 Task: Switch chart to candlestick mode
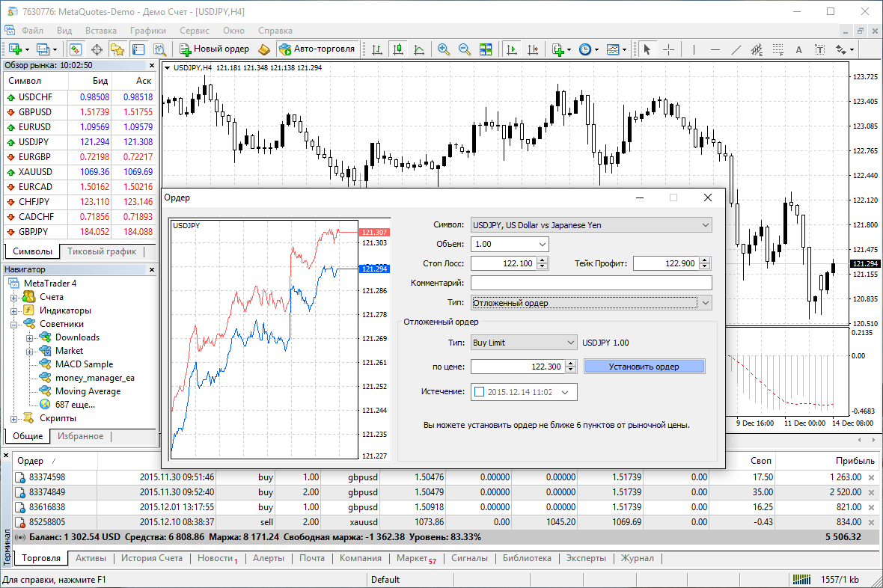(x=397, y=49)
